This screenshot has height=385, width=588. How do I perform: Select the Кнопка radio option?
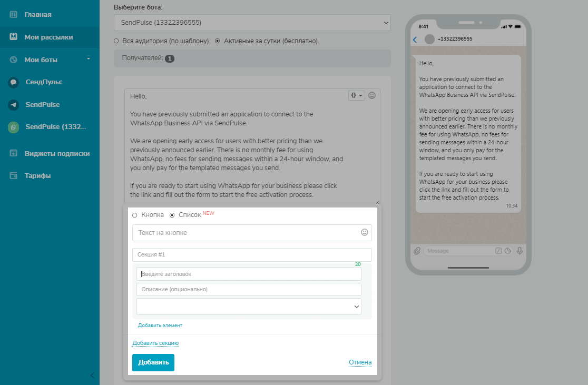pos(135,215)
